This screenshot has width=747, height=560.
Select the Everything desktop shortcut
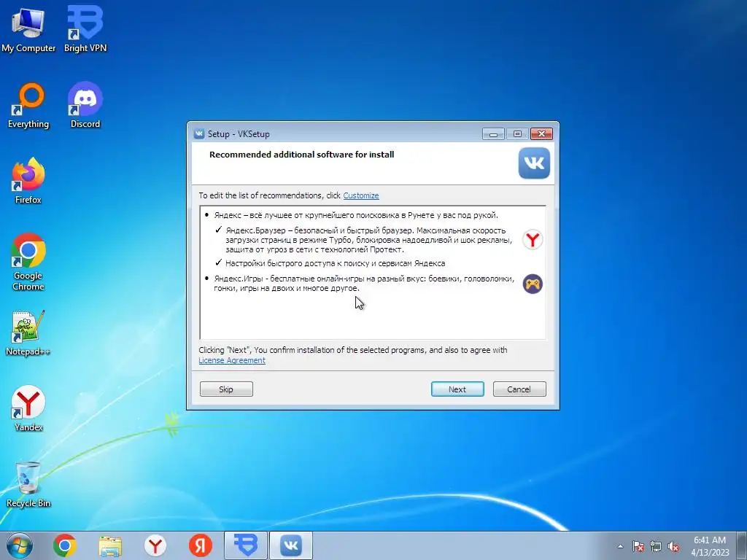pos(28,106)
